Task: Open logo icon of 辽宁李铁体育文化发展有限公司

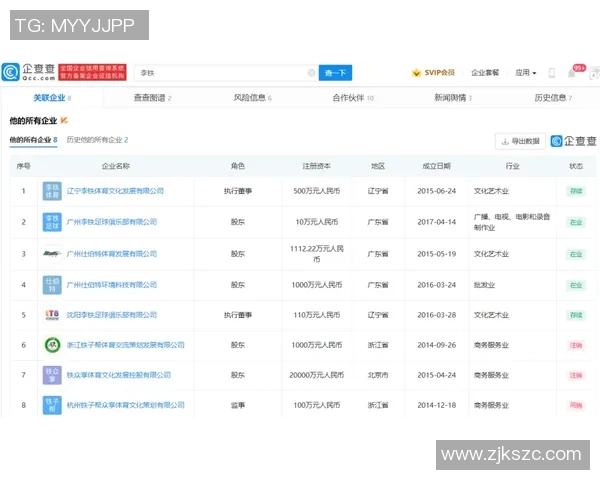Action: 52,191
